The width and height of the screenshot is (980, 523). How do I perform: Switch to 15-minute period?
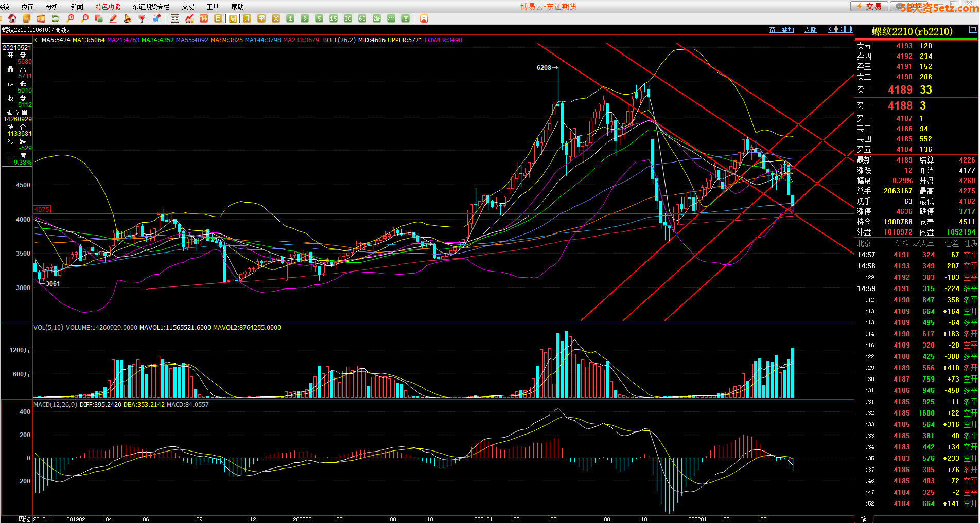pyautogui.click(x=334, y=19)
